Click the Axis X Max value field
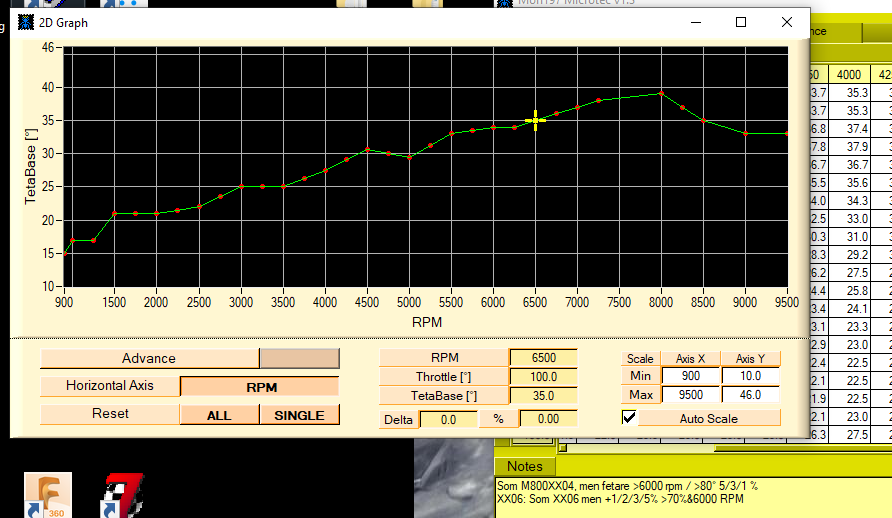 pyautogui.click(x=689, y=394)
